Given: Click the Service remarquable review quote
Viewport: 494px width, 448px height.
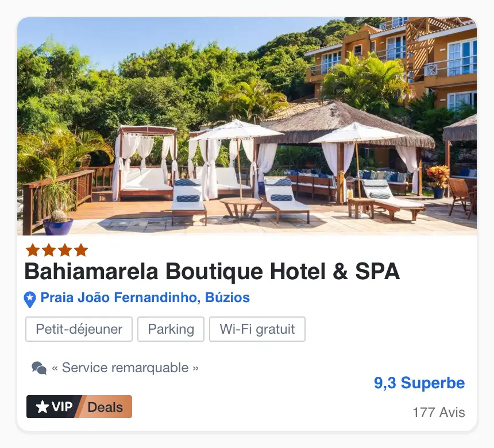Looking at the screenshot, I should click(x=125, y=368).
